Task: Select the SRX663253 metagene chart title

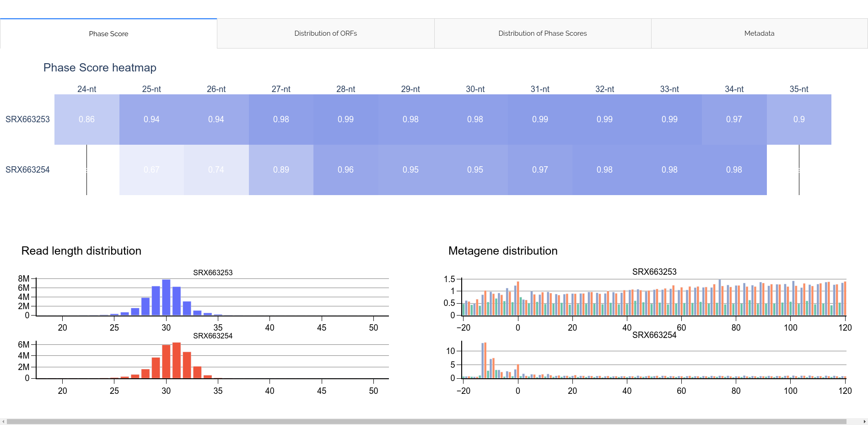Action: click(x=654, y=271)
